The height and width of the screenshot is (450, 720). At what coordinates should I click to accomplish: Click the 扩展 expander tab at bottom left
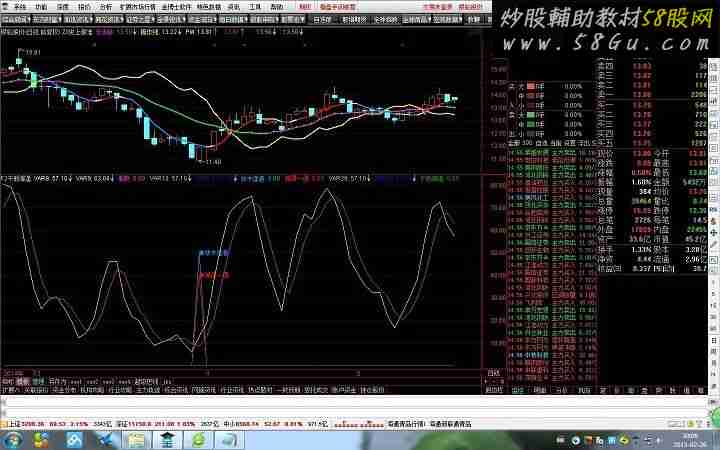(10, 390)
